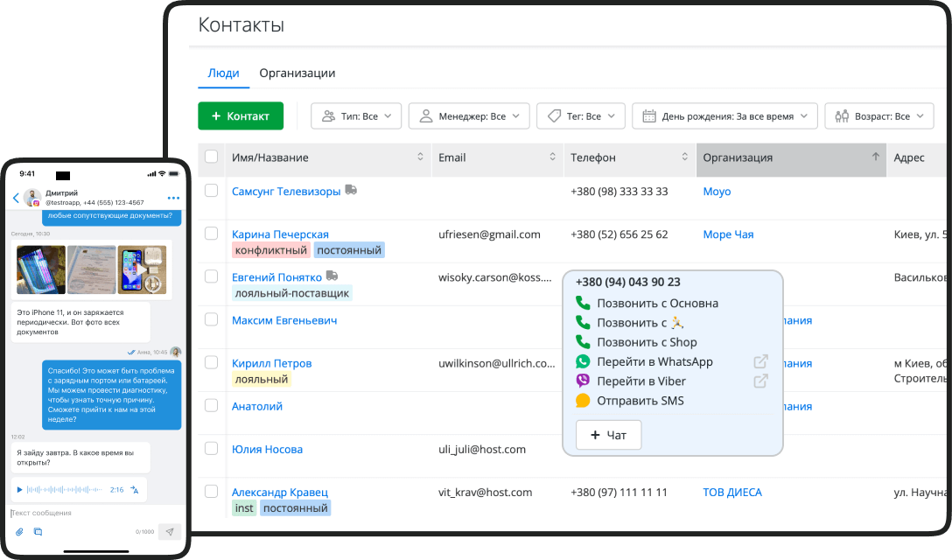952x560 pixels.
Task: Play the 2:16 voice message in the chat
Action: click(20, 489)
